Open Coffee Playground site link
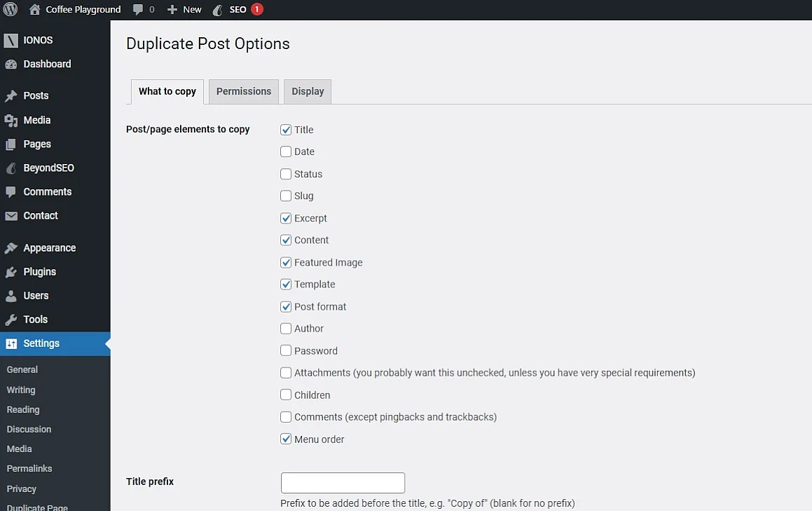 point(83,9)
